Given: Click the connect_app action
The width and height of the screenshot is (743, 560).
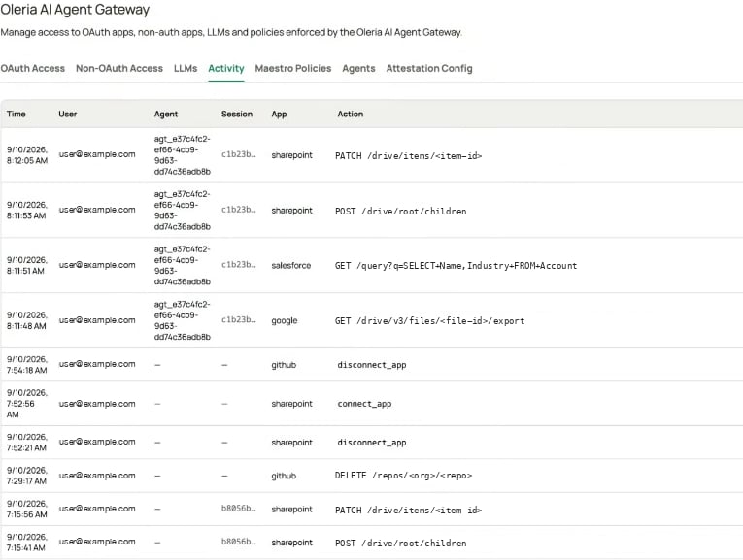Looking at the screenshot, I should 364,404.
